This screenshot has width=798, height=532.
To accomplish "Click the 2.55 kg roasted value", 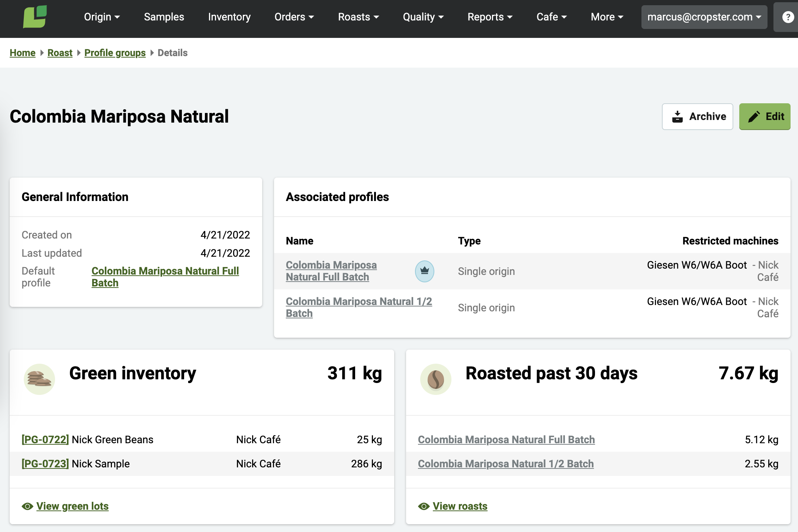I will (x=762, y=464).
